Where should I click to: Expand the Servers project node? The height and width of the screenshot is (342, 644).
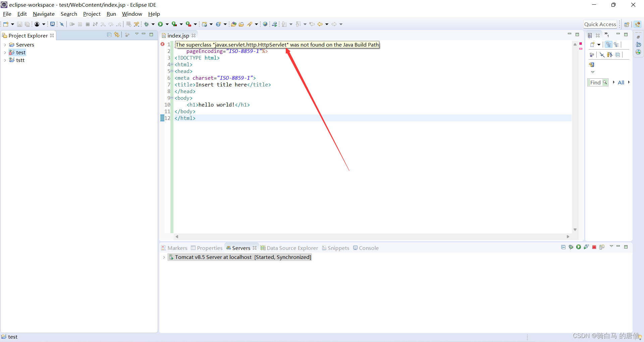point(5,45)
